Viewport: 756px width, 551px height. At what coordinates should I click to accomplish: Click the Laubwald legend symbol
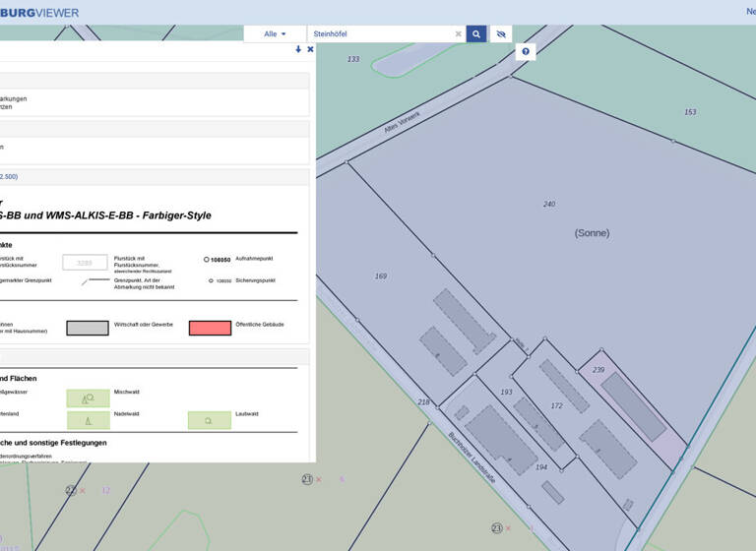pos(209,420)
